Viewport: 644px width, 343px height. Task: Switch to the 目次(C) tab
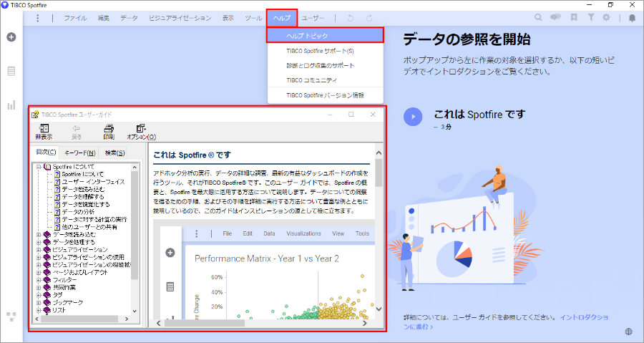pos(46,152)
